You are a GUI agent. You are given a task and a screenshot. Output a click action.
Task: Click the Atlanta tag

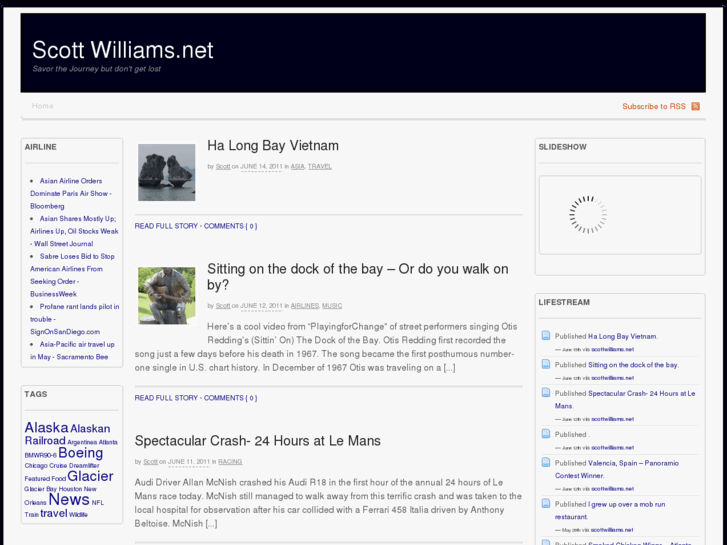pos(108,442)
